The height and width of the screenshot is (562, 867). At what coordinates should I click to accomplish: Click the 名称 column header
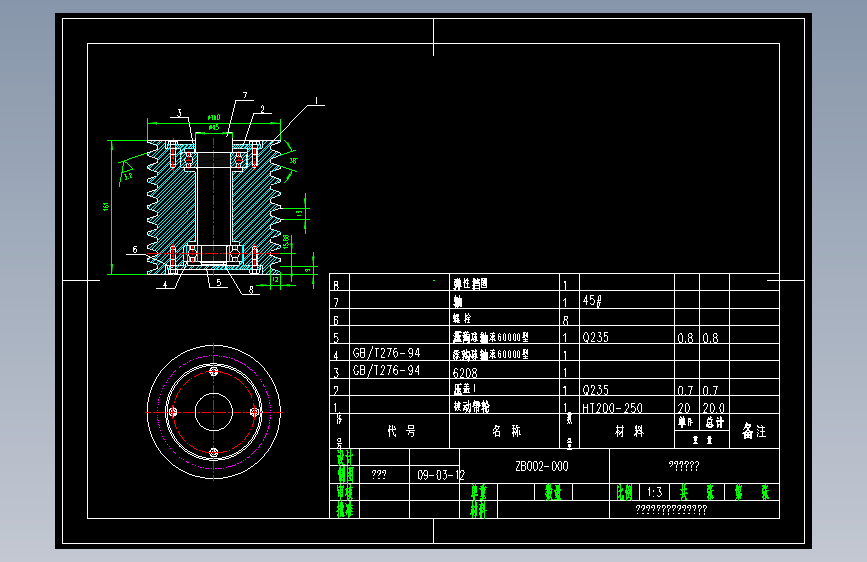click(x=506, y=431)
